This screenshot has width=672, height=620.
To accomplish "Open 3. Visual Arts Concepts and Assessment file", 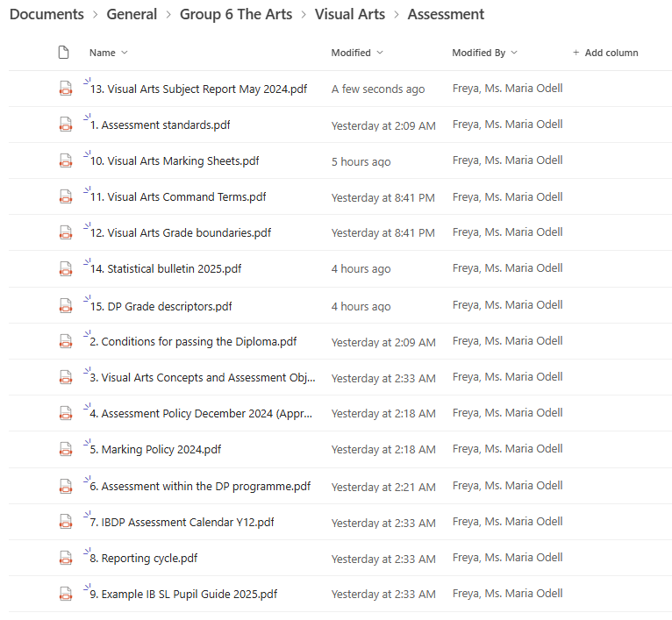I will pos(203,378).
